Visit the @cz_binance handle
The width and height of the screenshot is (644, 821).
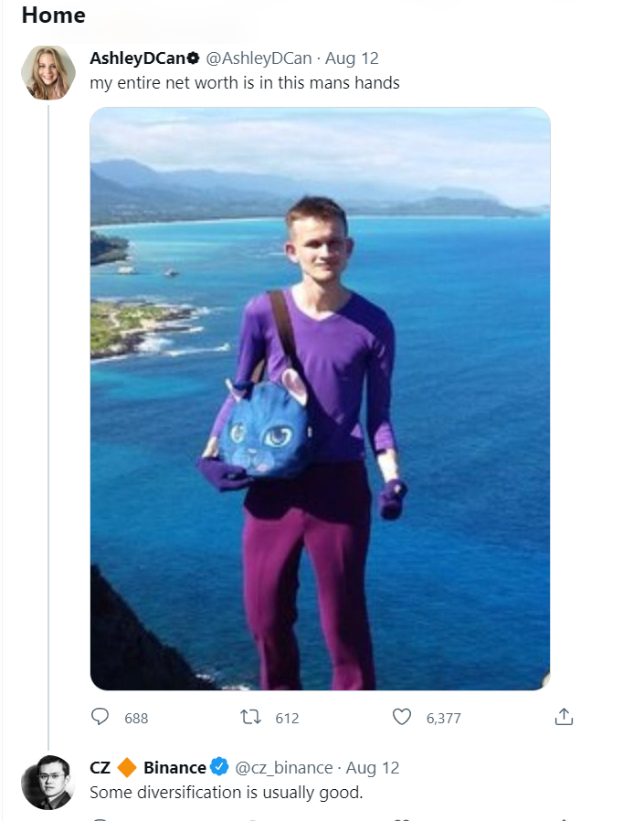click(x=284, y=768)
